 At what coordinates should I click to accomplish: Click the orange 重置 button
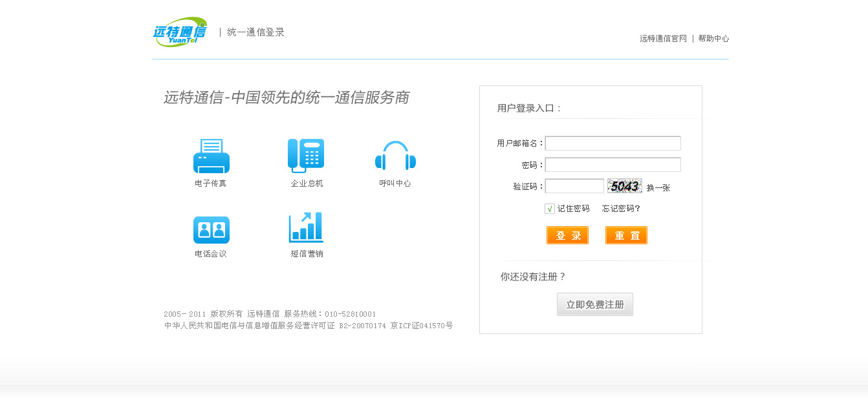point(626,235)
